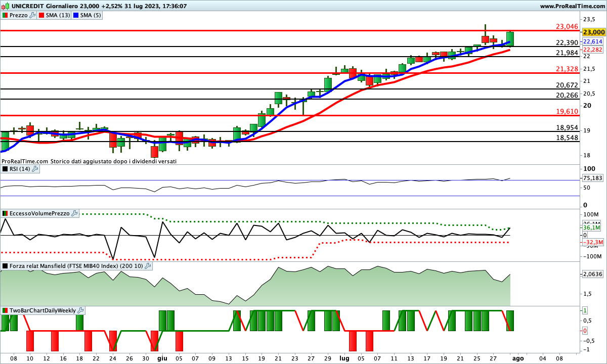Click the 20,672 level label

click(x=567, y=85)
